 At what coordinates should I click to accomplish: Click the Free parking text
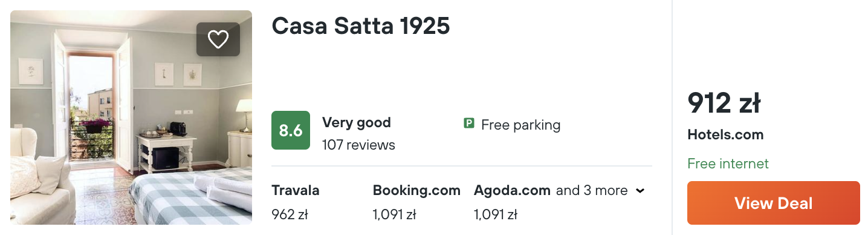(520, 125)
